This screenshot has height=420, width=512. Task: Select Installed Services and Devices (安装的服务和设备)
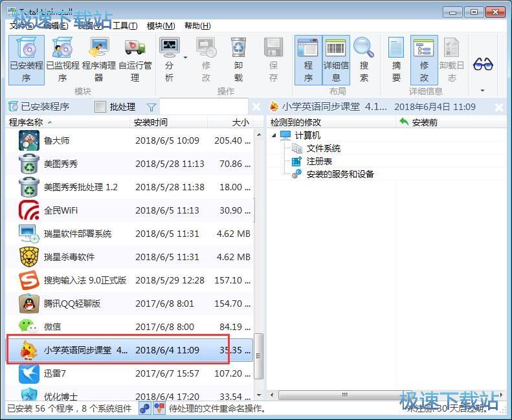tap(340, 174)
